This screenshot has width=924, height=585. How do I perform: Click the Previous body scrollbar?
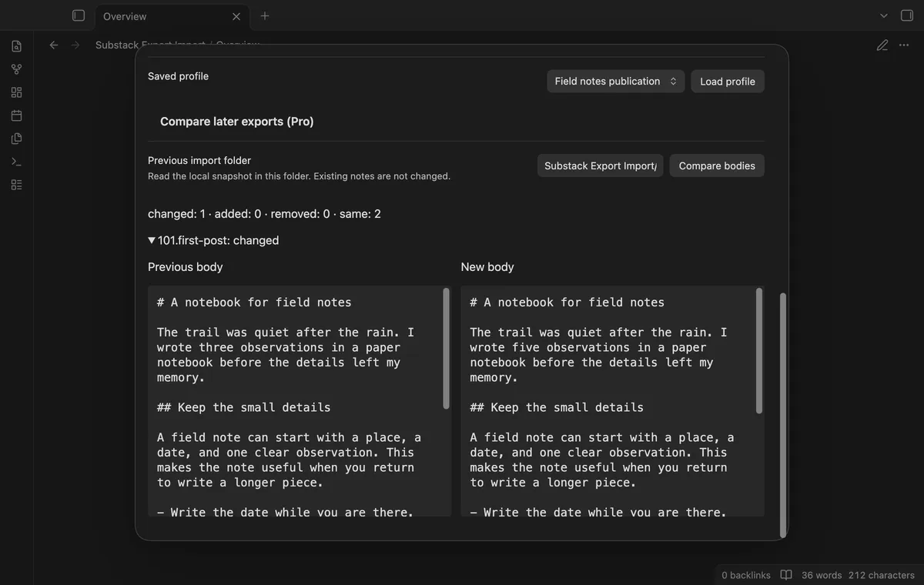(447, 349)
